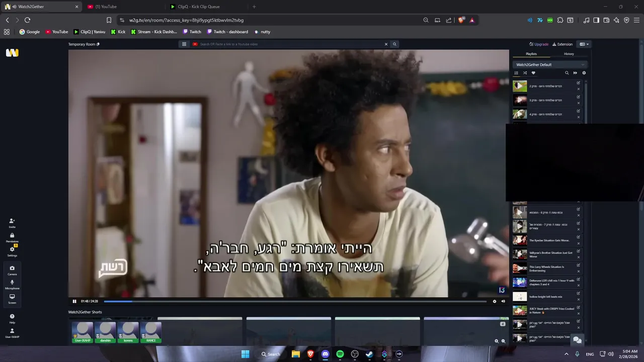Open playlist settings gear
The width and height of the screenshot is (644, 362).
tap(584, 73)
